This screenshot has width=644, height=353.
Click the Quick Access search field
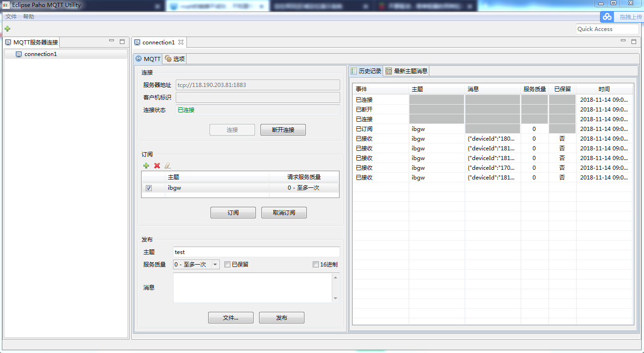(607, 29)
